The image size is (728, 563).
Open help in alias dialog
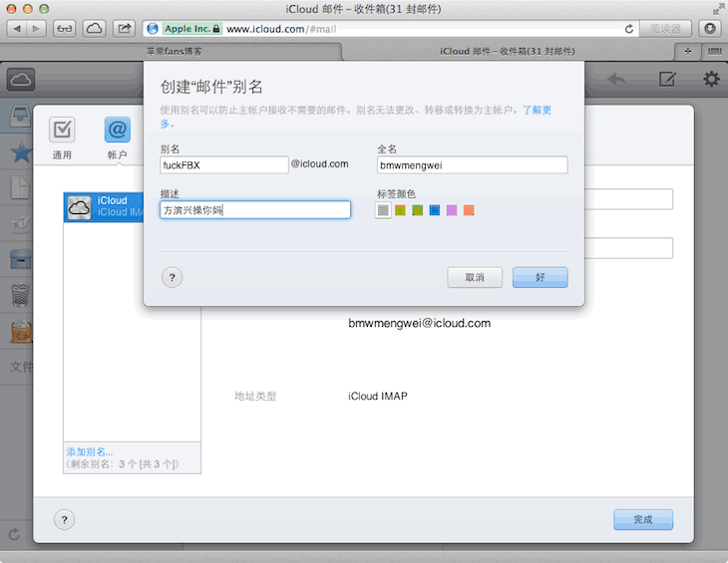tap(173, 277)
